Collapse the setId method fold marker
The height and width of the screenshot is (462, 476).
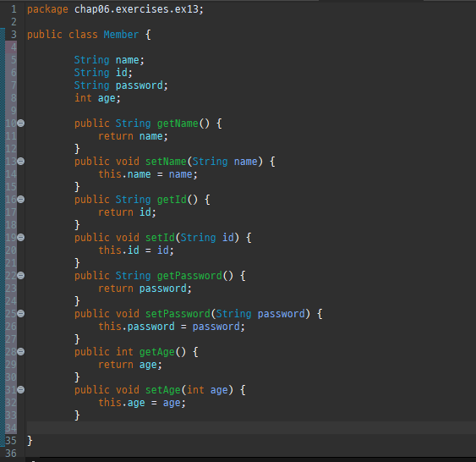(20, 237)
